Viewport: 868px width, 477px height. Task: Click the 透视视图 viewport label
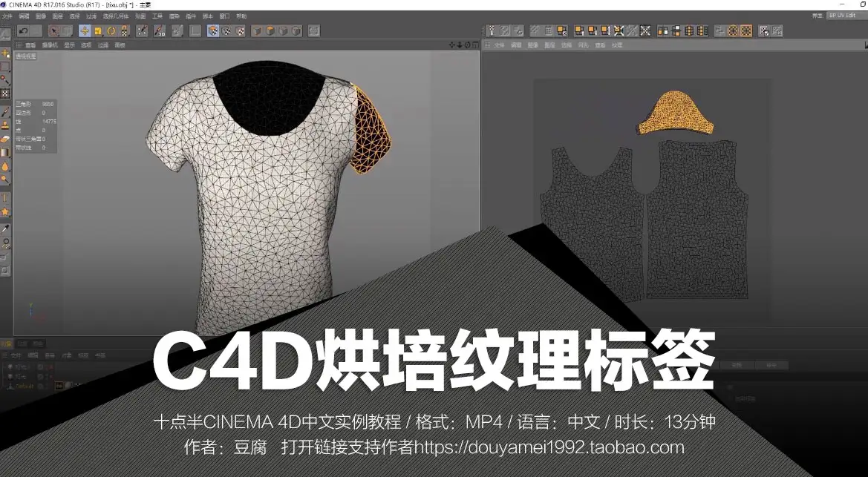[25, 56]
